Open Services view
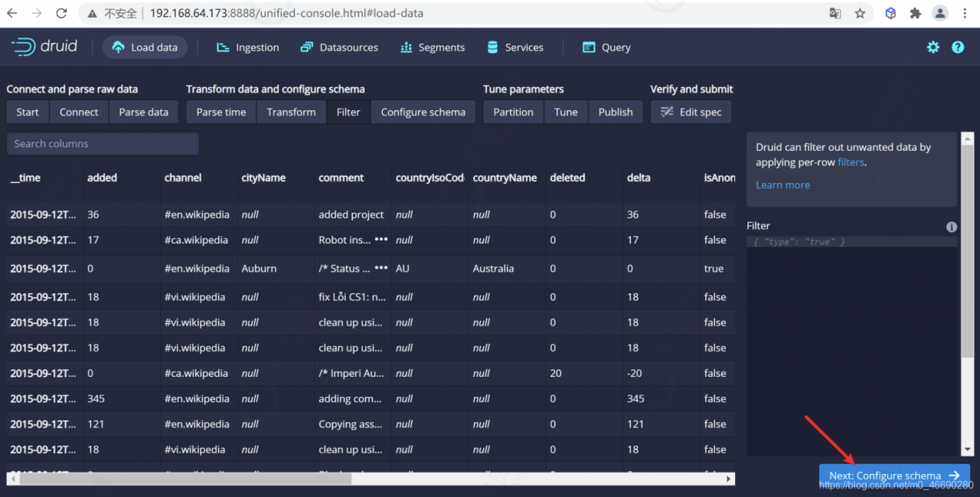This screenshot has width=980, height=497. pyautogui.click(x=515, y=47)
